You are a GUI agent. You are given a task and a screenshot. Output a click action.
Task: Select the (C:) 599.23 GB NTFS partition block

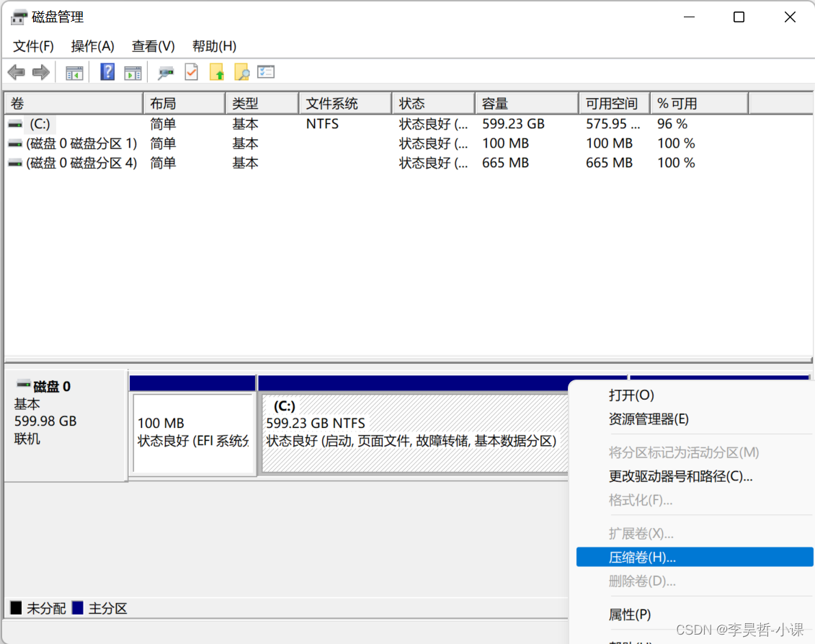pyautogui.click(x=415, y=433)
